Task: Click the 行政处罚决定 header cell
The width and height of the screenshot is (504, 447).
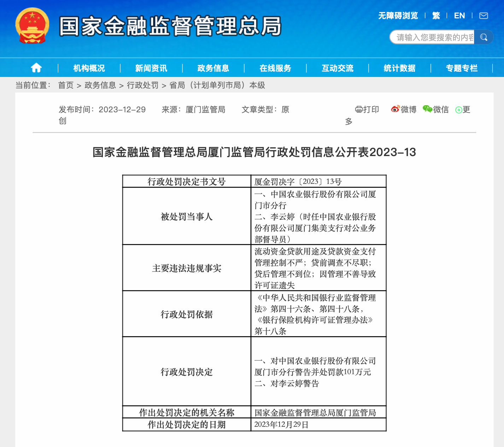Action: [x=187, y=371]
